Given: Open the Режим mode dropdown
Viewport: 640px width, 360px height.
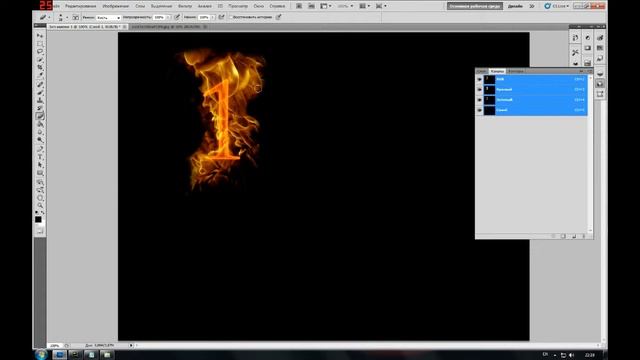Looking at the screenshot, I should 109,18.
